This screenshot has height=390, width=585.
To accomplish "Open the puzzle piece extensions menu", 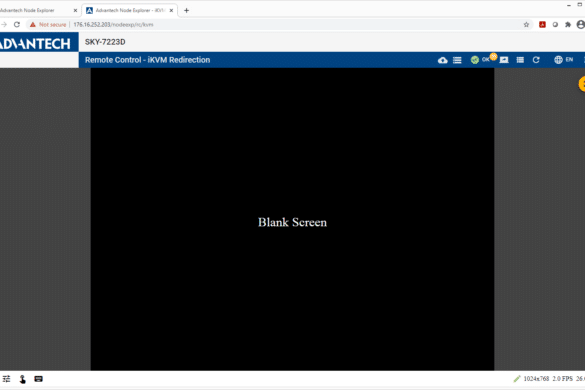I will point(568,25).
